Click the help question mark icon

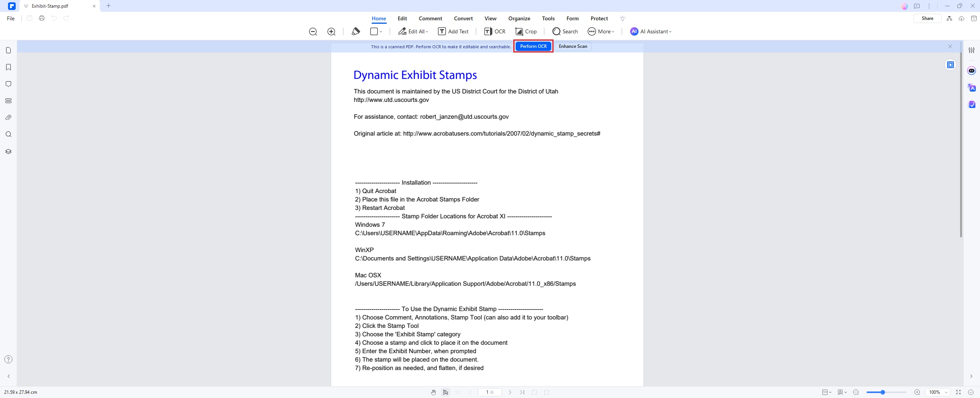click(8, 359)
